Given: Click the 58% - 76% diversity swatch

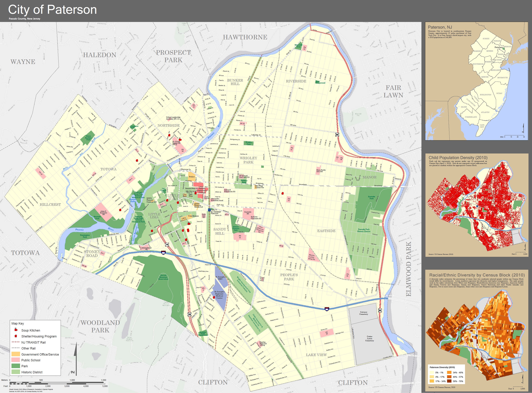Looking at the screenshot, I should 449,381.
